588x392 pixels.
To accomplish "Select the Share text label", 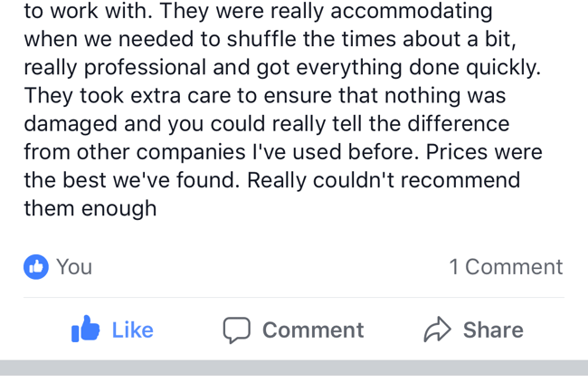I will click(493, 330).
